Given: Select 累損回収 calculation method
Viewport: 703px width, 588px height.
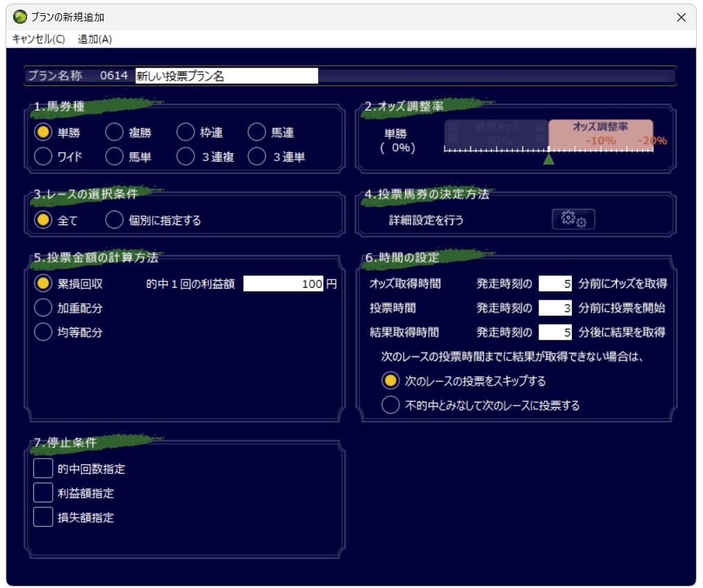Looking at the screenshot, I should pyautogui.click(x=43, y=284).
